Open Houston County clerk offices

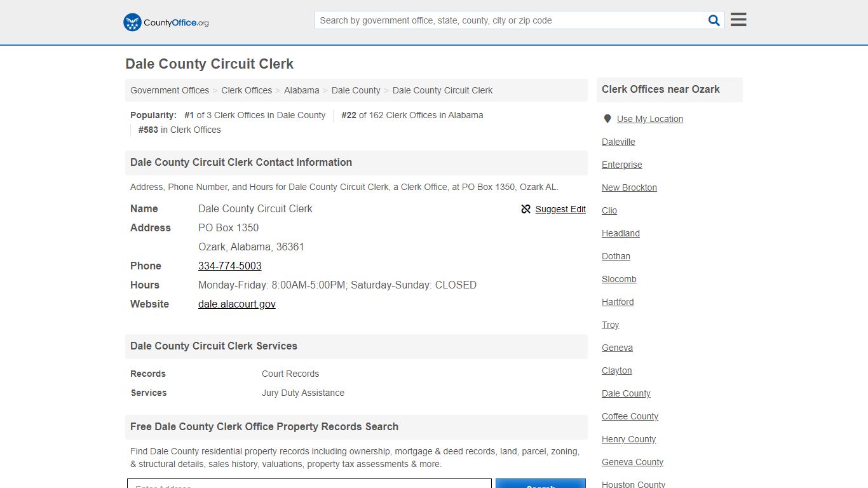(x=634, y=484)
